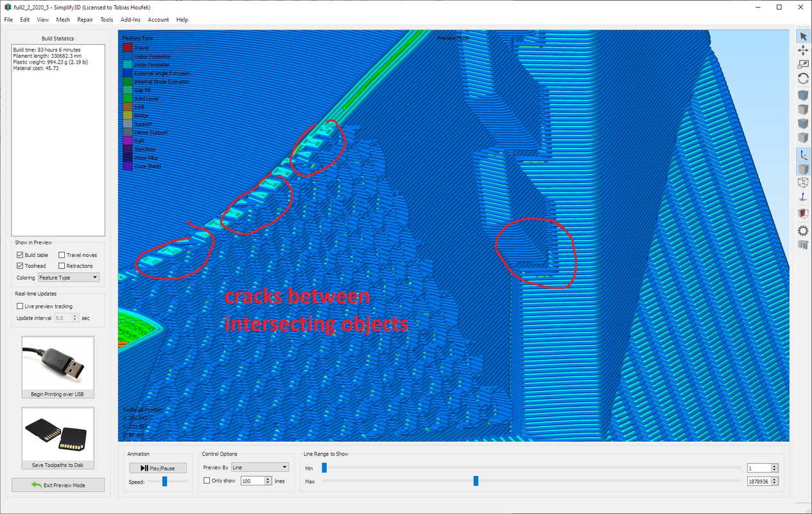This screenshot has height=514, width=812.
Task: Click the SD card picture
Action: click(58, 434)
